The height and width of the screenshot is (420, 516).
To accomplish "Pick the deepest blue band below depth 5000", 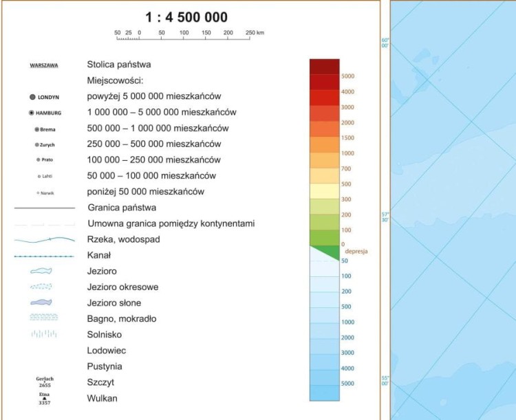I will tap(325, 393).
